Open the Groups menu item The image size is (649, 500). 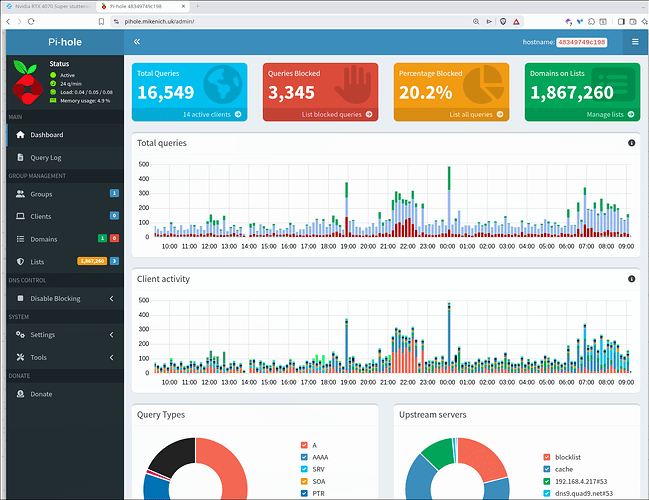tap(65, 194)
